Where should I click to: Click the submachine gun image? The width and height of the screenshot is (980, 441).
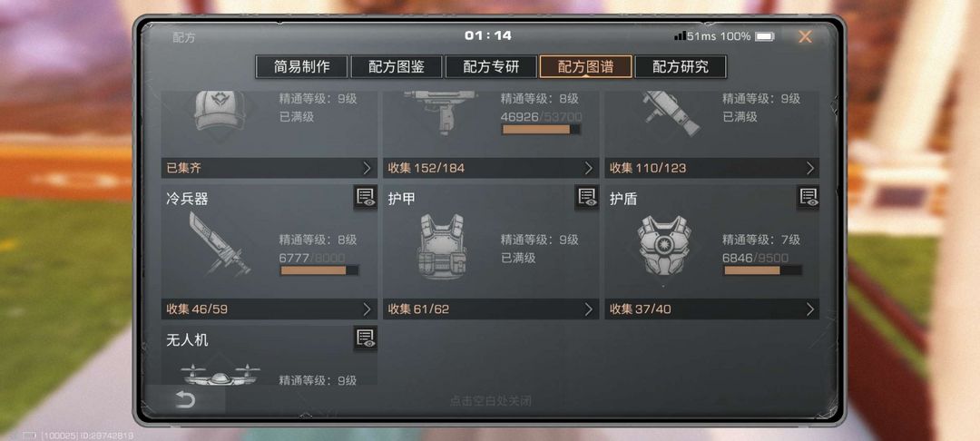point(441,110)
